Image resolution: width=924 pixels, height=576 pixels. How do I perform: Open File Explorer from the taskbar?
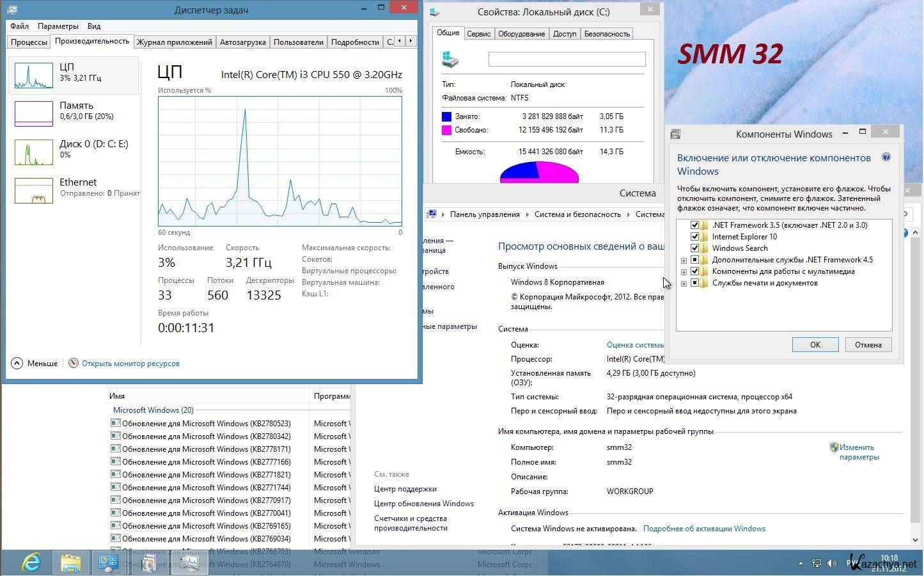point(70,562)
